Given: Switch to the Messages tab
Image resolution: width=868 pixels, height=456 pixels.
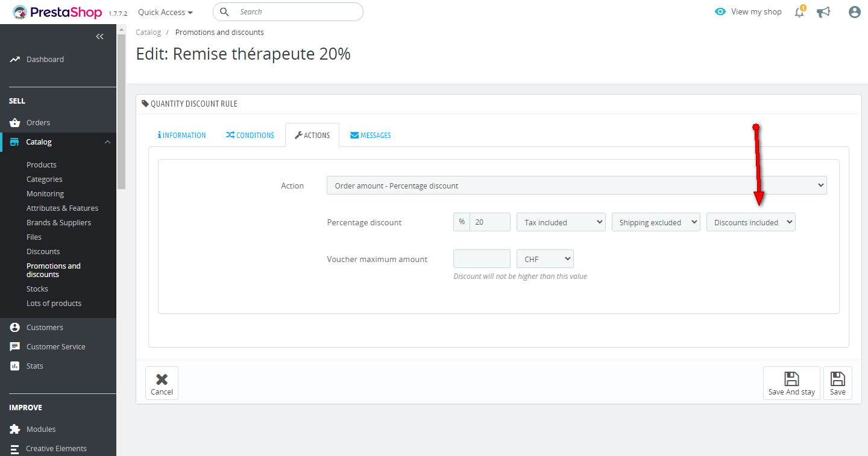Looking at the screenshot, I should (371, 136).
